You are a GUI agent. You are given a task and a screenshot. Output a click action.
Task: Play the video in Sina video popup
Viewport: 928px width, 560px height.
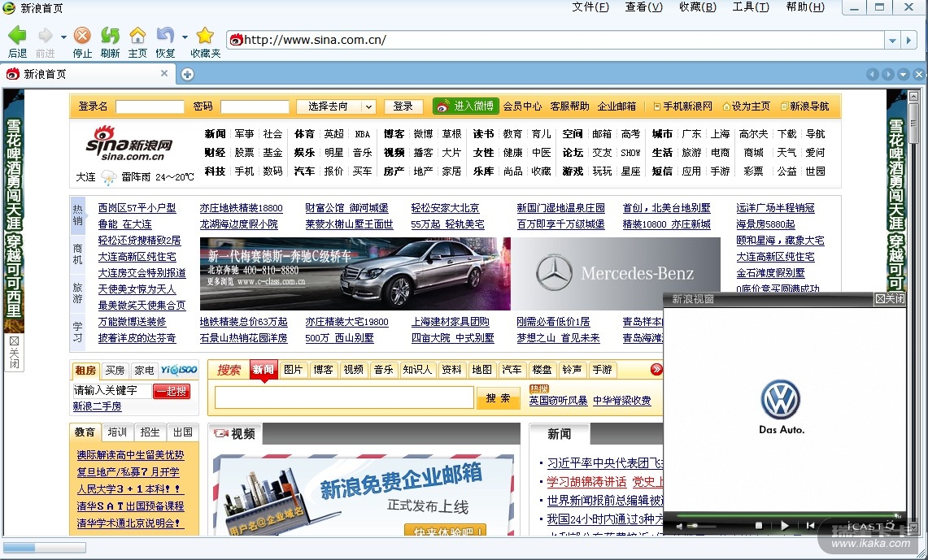784,526
